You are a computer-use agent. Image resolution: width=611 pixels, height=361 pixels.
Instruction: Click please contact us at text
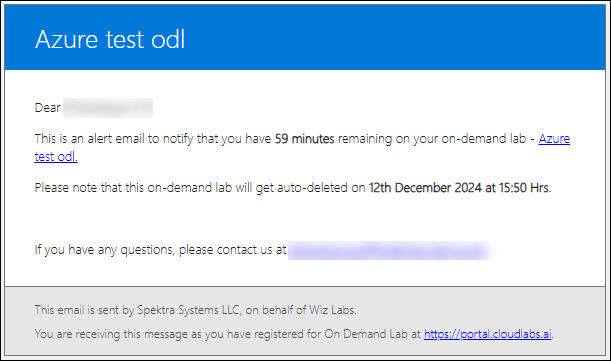(232, 250)
